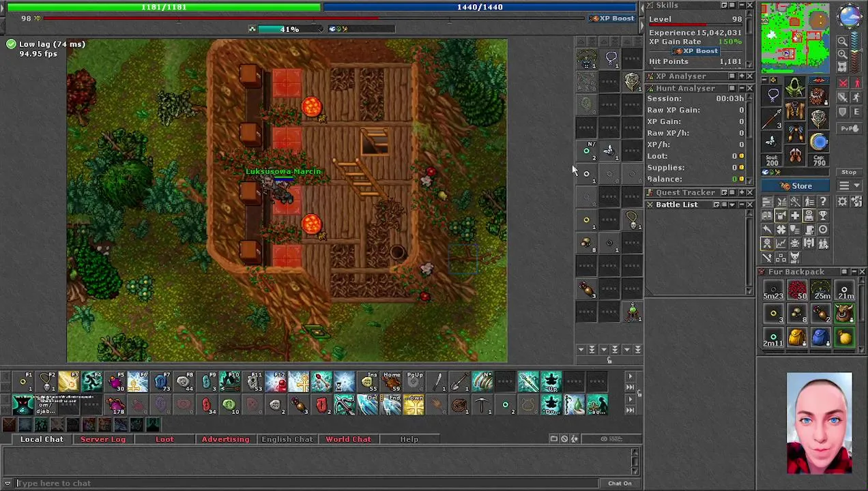Click the boots slot in equipment
This screenshot has height=491, width=868.
coord(796,157)
